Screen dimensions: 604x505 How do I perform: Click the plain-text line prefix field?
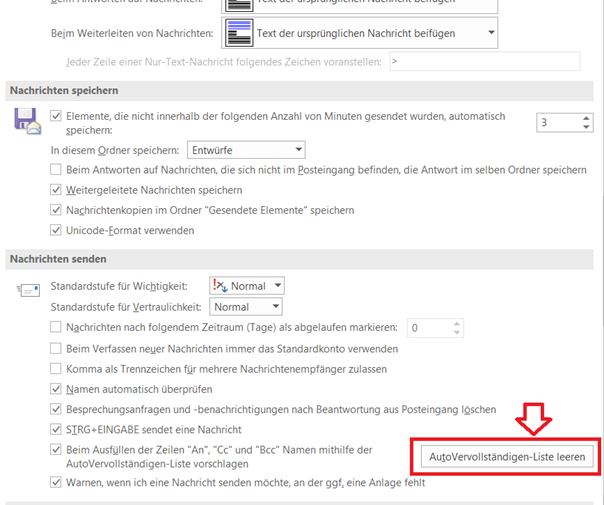484,62
